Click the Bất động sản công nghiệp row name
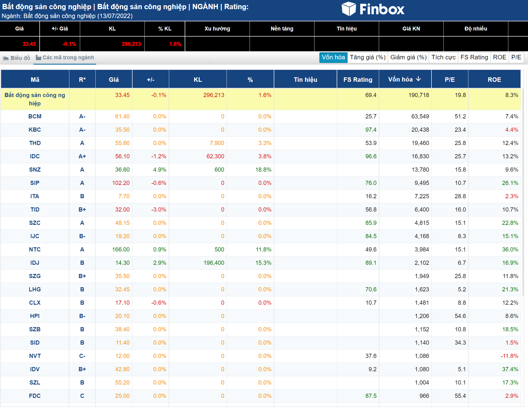This screenshot has width=528, height=420. 35,99
